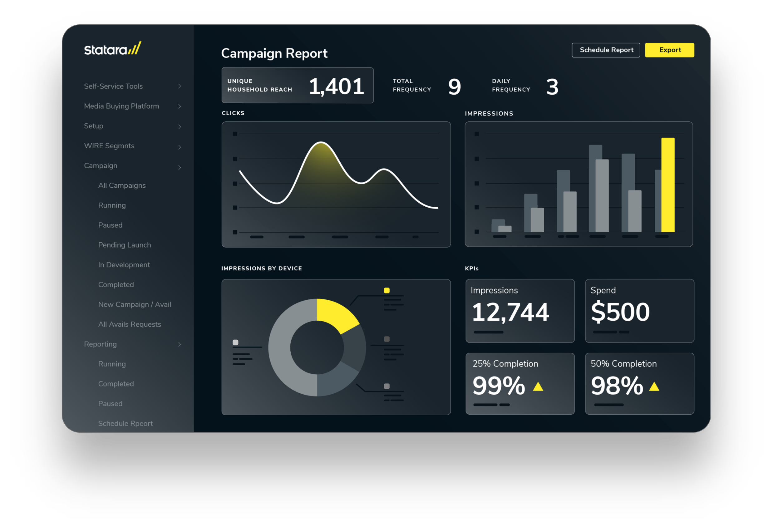Click the Unique Household Reach card
Screen dimensions: 773x532
point(297,86)
